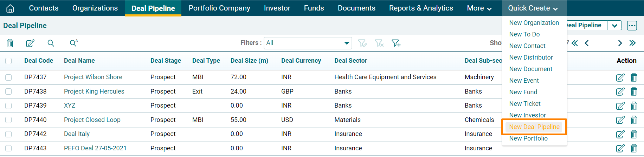The width and height of the screenshot is (644, 157).
Task: Click the toolbar edit pencil icon
Action: coord(30,43)
